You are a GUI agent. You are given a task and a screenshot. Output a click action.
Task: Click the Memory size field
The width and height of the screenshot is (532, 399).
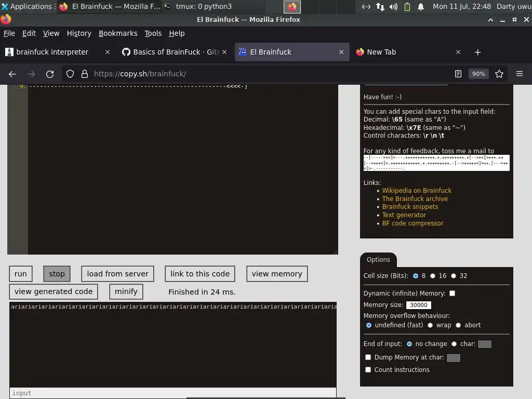[418, 305]
